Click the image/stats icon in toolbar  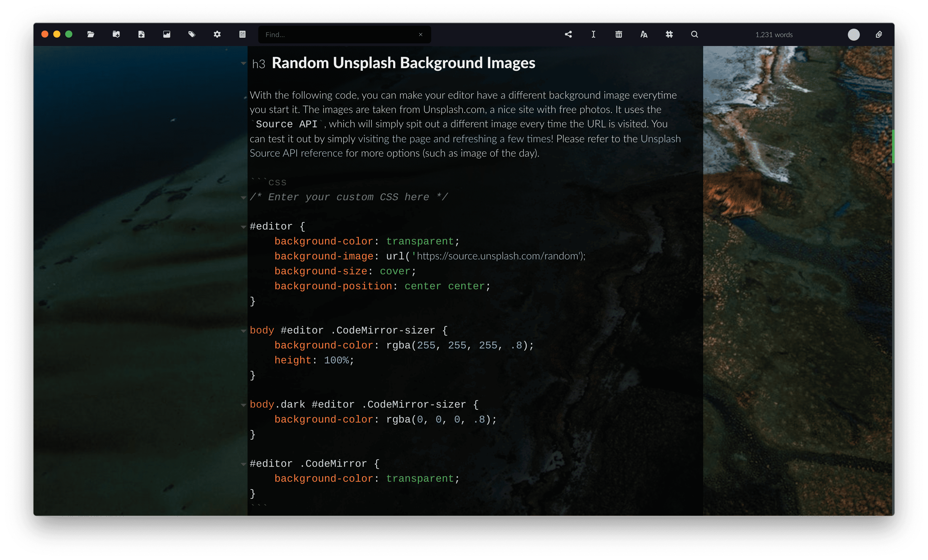coord(167,34)
